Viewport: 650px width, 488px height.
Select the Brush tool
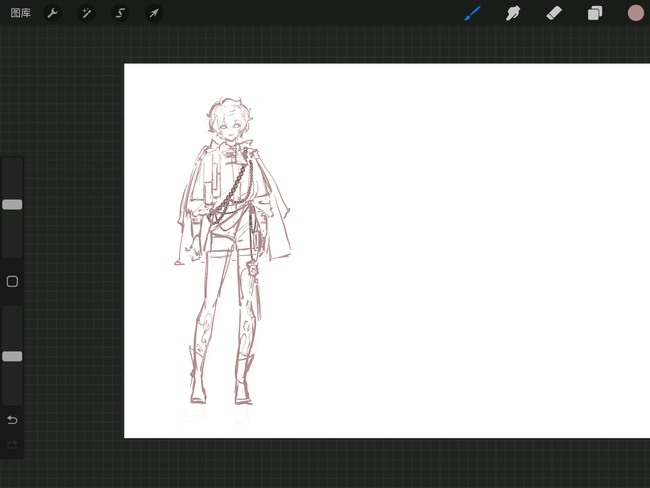(473, 13)
